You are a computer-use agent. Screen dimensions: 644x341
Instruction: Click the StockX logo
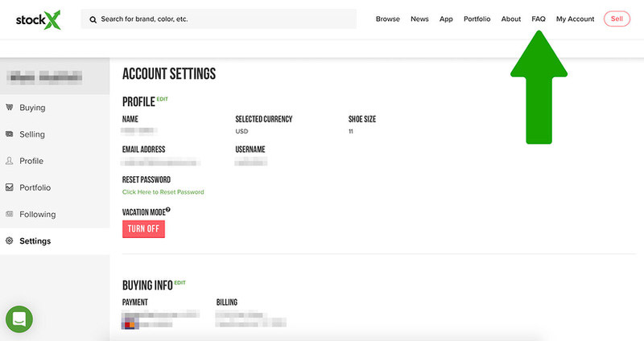38,19
